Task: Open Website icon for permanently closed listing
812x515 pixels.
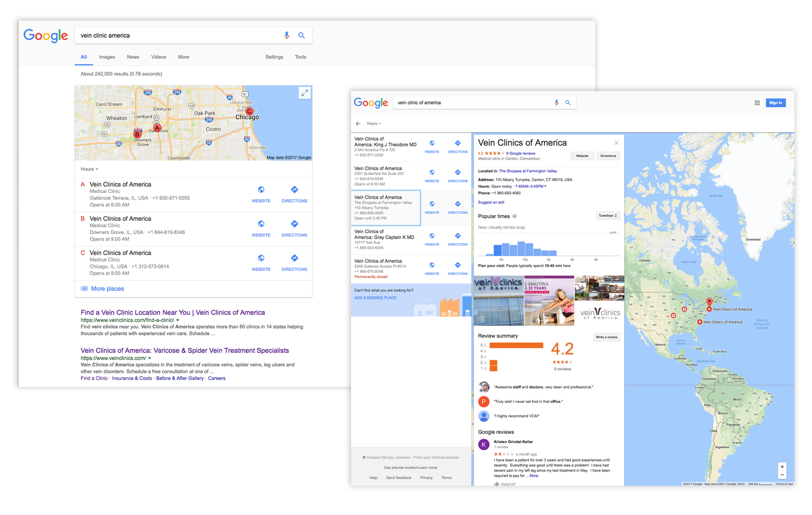Action: click(432, 265)
